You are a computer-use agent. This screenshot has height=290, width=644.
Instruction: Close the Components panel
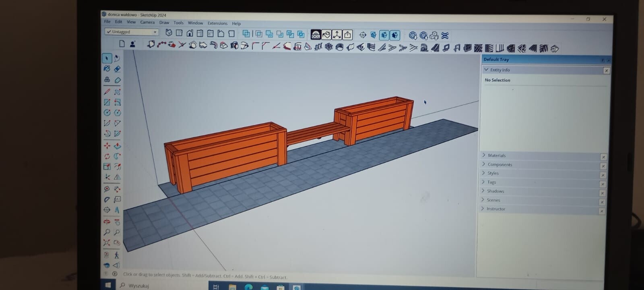603,166
